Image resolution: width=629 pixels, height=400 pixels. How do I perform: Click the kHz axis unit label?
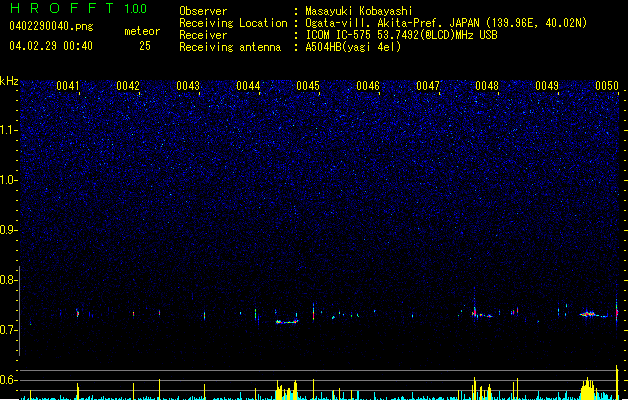click(x=9, y=81)
